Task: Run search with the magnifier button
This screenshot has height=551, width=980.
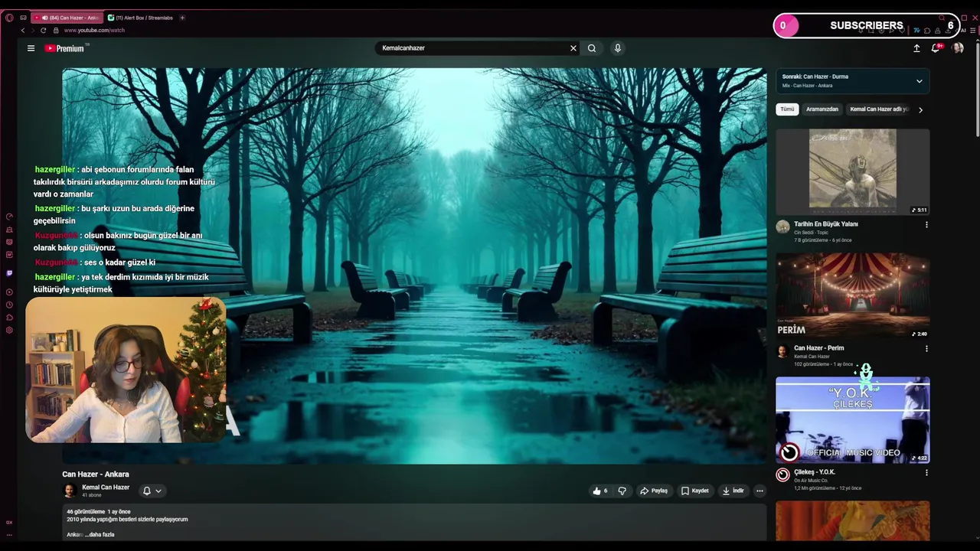Action: point(592,48)
